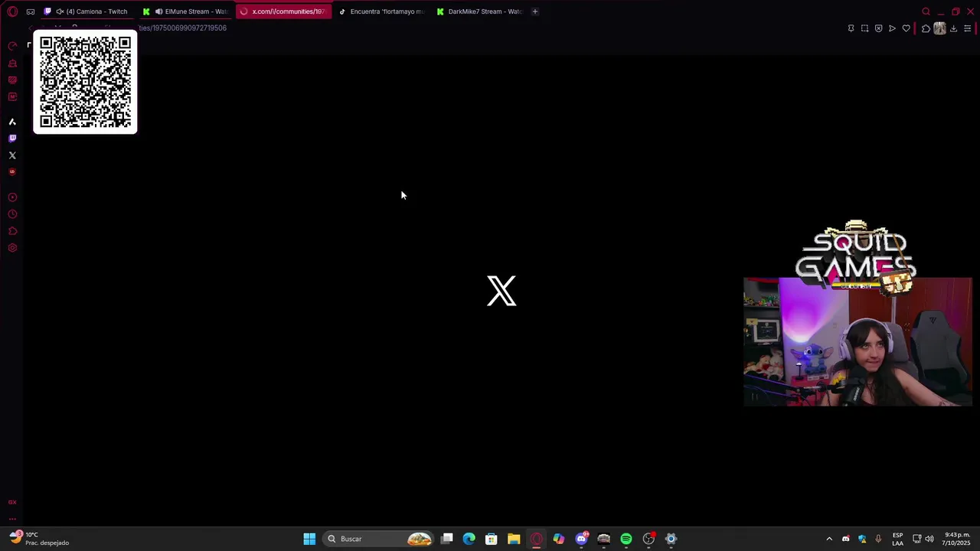Switch to the Encuentra flortamayo TikTok tab

[381, 11]
